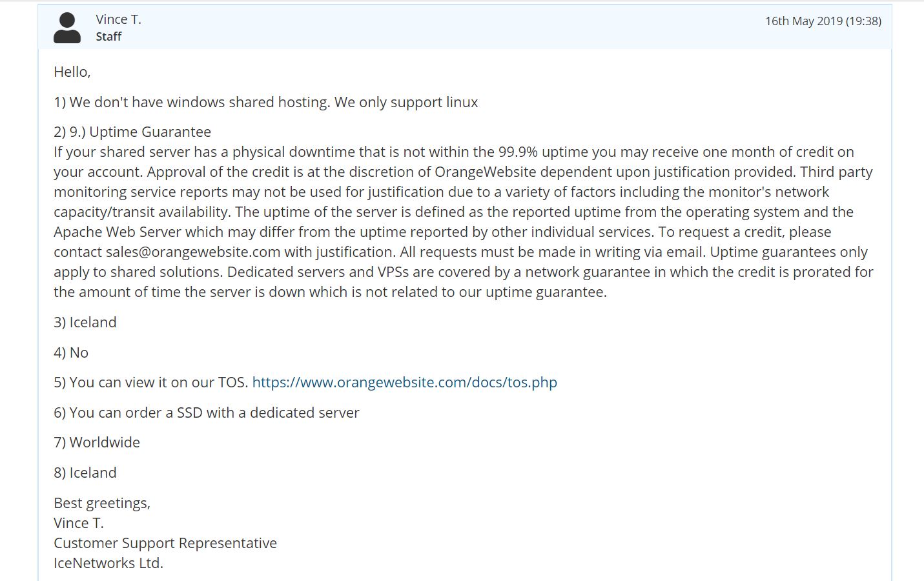Screen dimensions: 924x581
Task: Click the Staff label under the author name
Action: [x=108, y=37]
